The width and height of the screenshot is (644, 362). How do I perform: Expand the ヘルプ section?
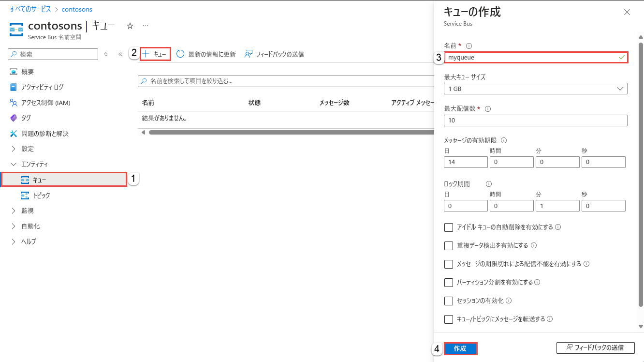click(14, 241)
